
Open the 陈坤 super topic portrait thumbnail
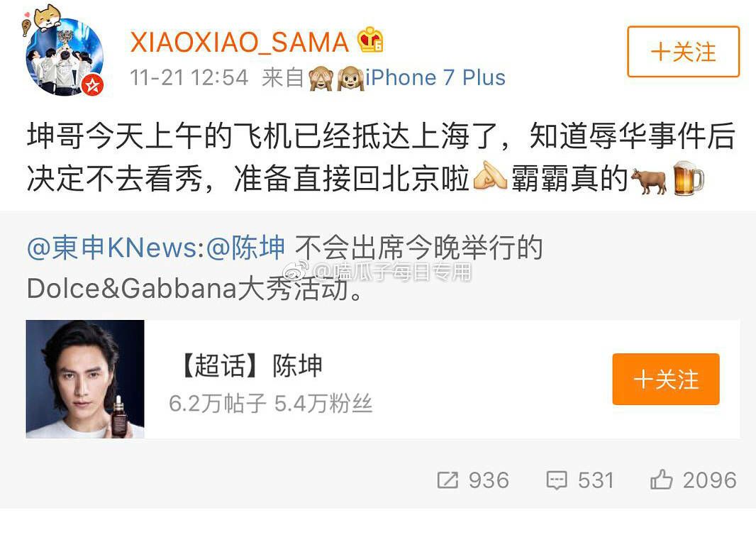85,379
